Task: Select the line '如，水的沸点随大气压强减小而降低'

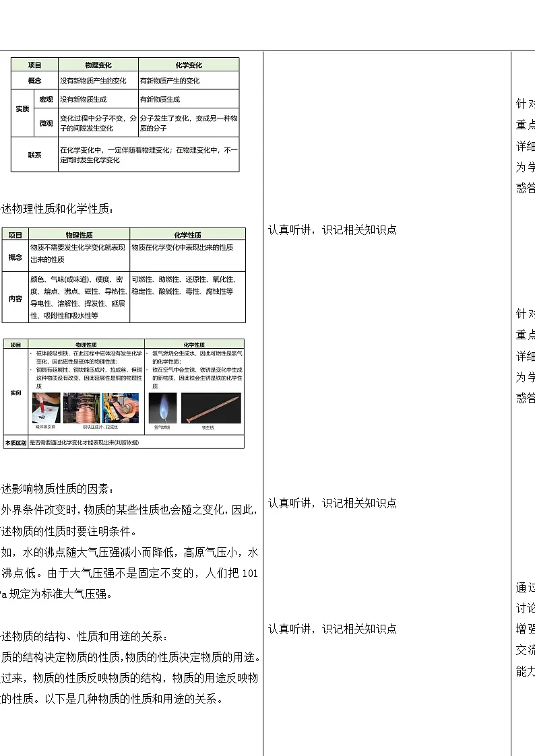Action: click(130, 553)
